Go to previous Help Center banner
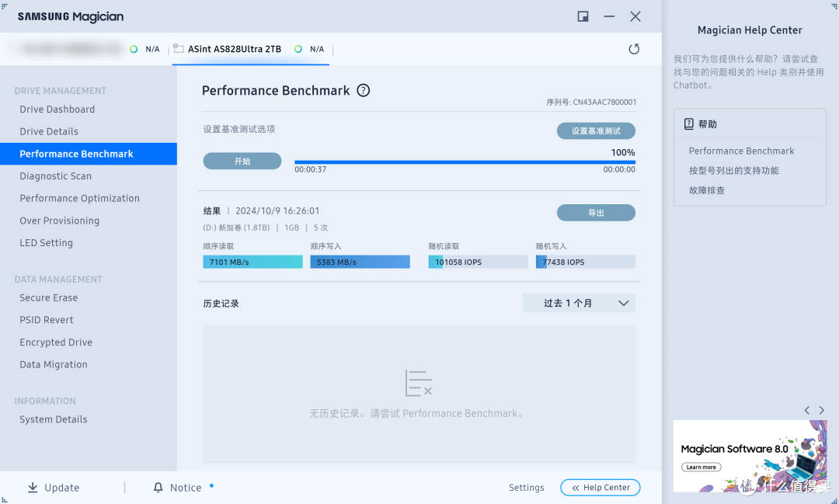Screen dimensions: 839x504 pyautogui.click(x=807, y=410)
